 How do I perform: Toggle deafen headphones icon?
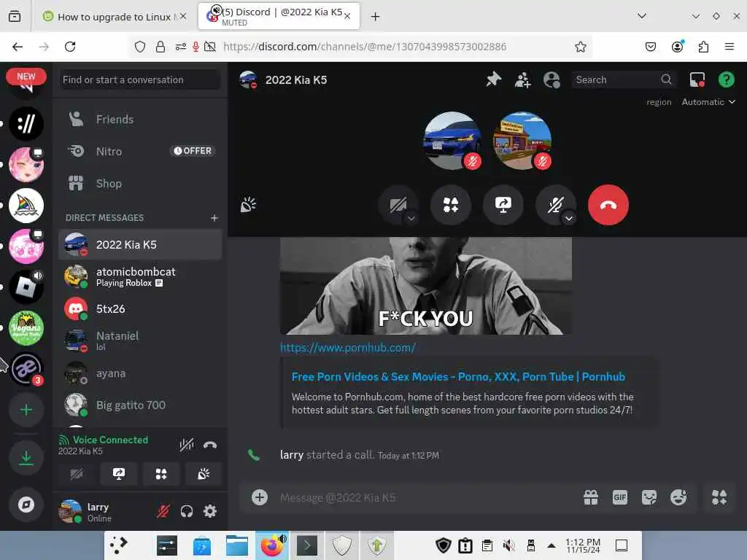coord(187,511)
